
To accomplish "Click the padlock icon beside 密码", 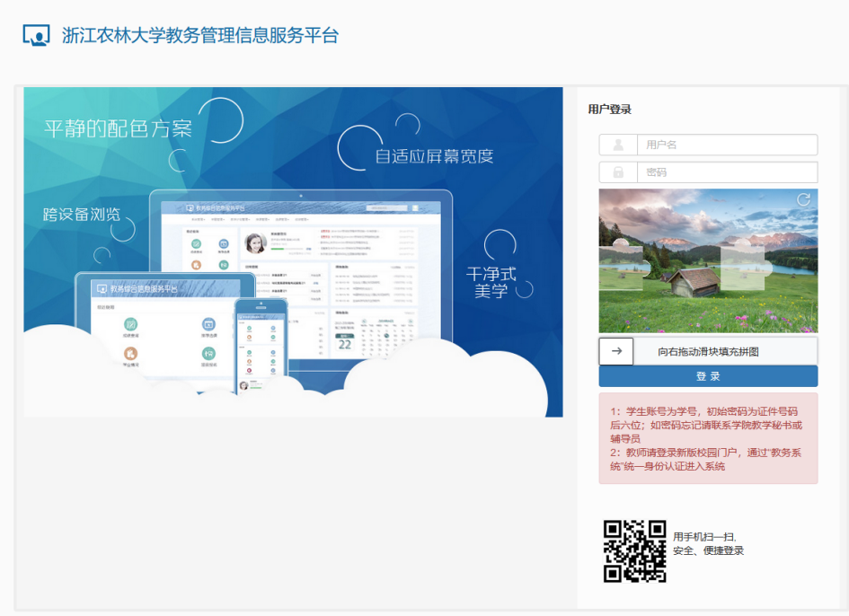I will 618,172.
